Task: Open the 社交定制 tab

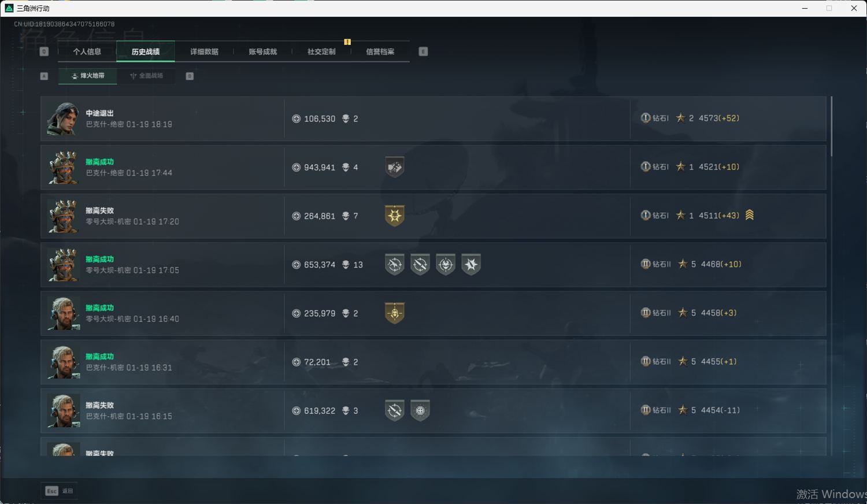Action: [321, 51]
